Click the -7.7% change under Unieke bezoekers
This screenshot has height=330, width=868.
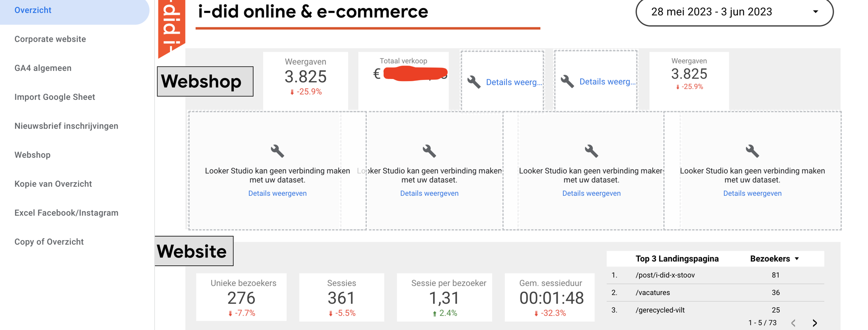point(242,313)
